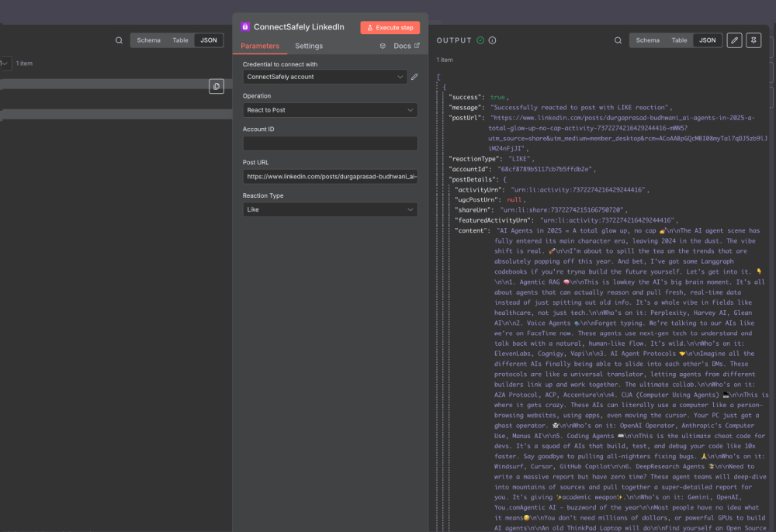Open the ConnectSafely account credential dropdown
776x532 pixels.
tap(324, 77)
